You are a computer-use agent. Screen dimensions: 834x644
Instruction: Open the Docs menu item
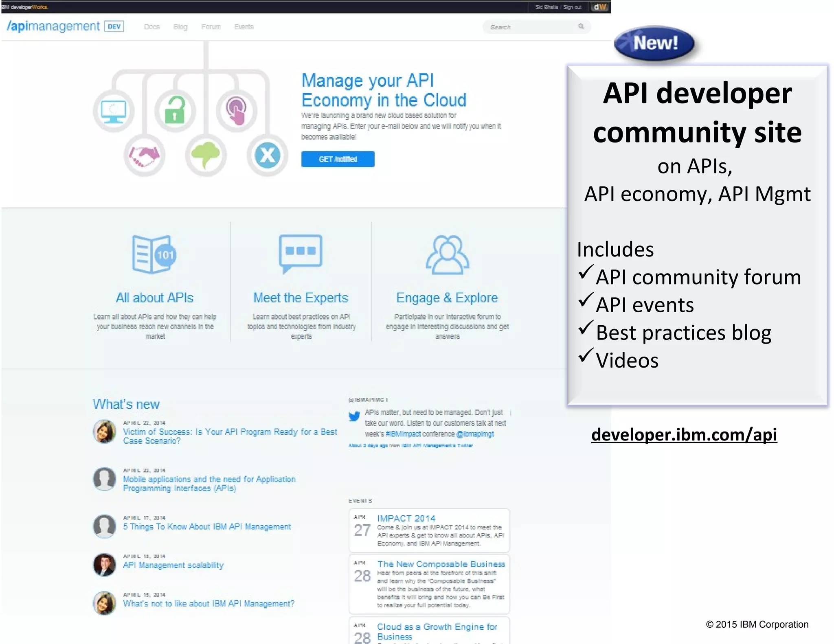pos(152,27)
